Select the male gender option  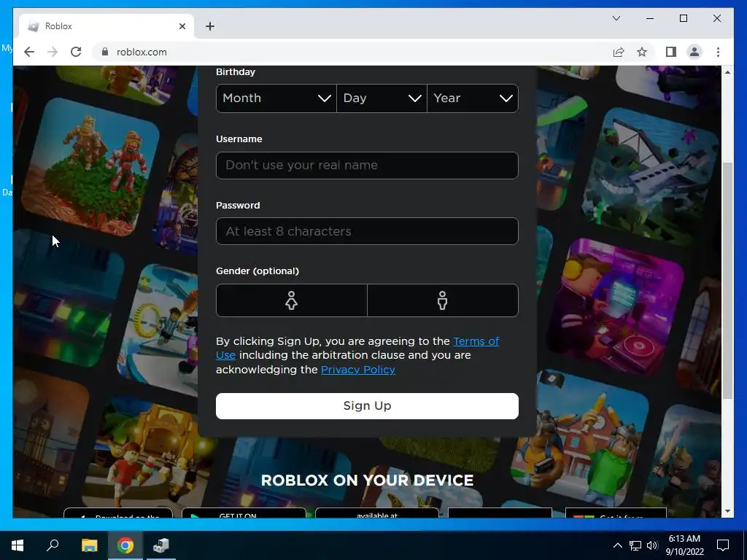[x=443, y=300]
